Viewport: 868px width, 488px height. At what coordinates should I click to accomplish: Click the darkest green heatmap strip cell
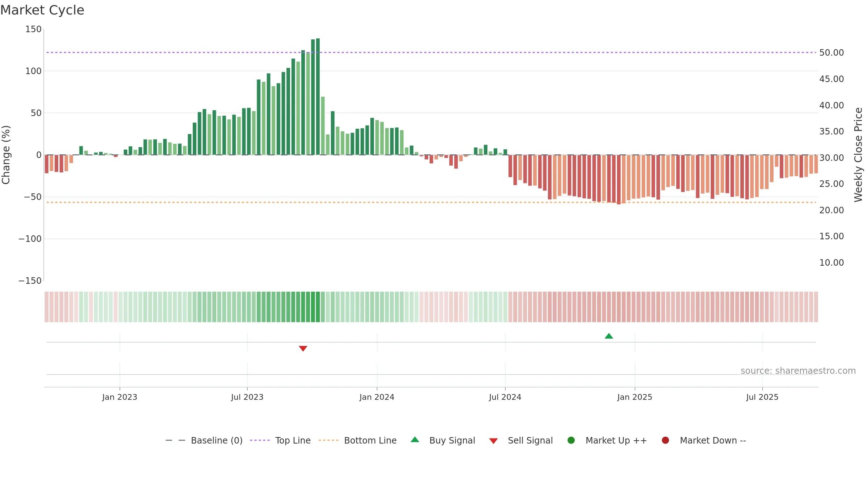point(318,307)
